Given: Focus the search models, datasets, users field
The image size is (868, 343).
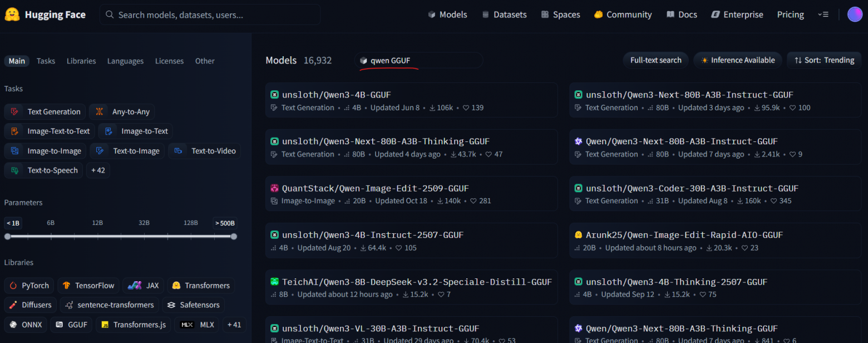Looking at the screenshot, I should click(210, 14).
